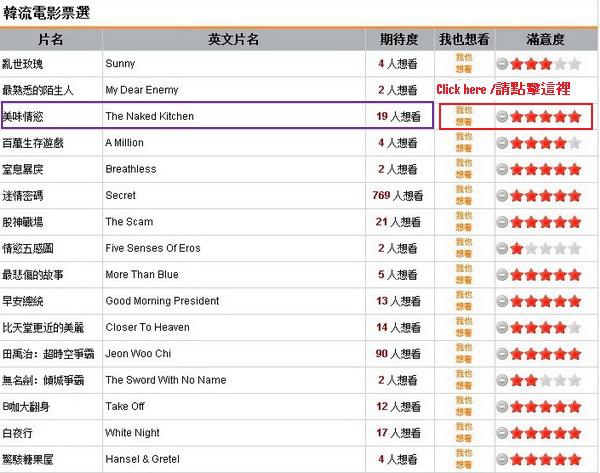
Task: Click 我也想看 link for The Sword With No Name
Action: click(x=464, y=380)
